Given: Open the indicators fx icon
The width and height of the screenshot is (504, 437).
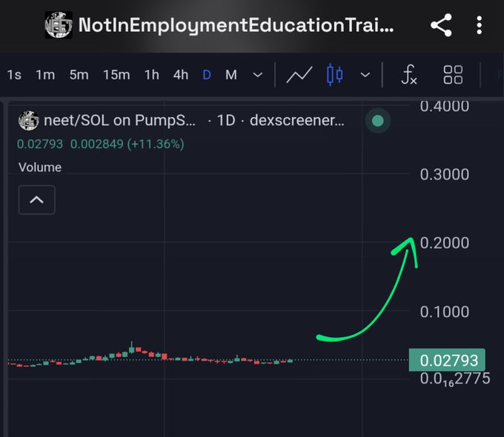Looking at the screenshot, I should click(409, 75).
